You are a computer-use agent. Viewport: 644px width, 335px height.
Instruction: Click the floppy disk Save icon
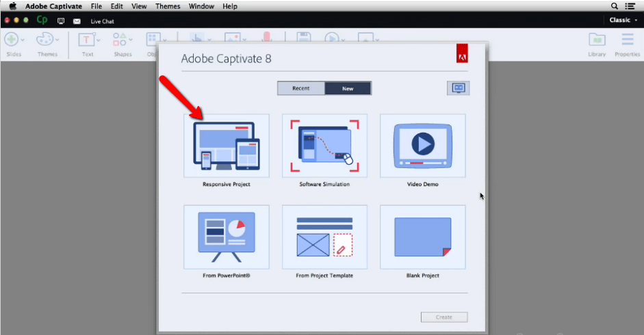point(303,37)
